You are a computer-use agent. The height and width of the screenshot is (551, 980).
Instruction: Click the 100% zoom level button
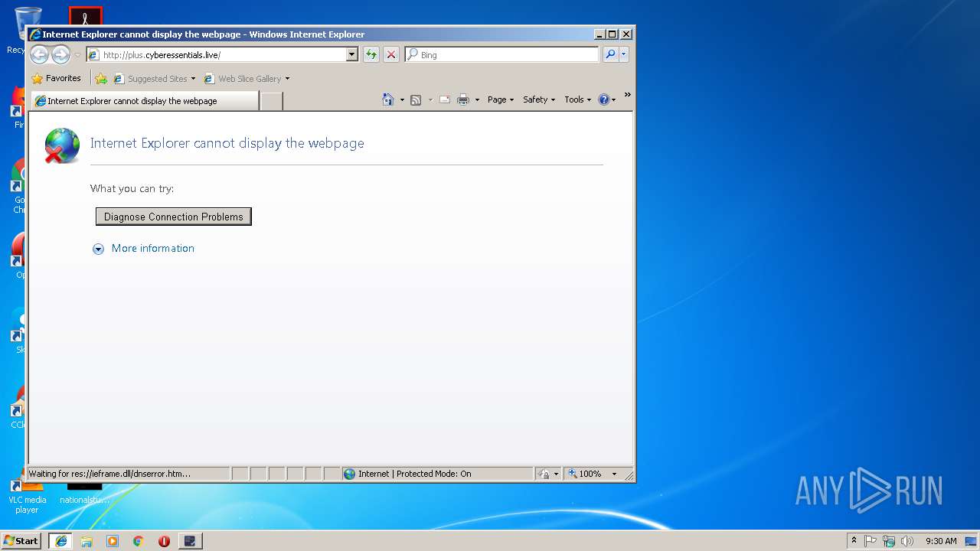point(585,474)
